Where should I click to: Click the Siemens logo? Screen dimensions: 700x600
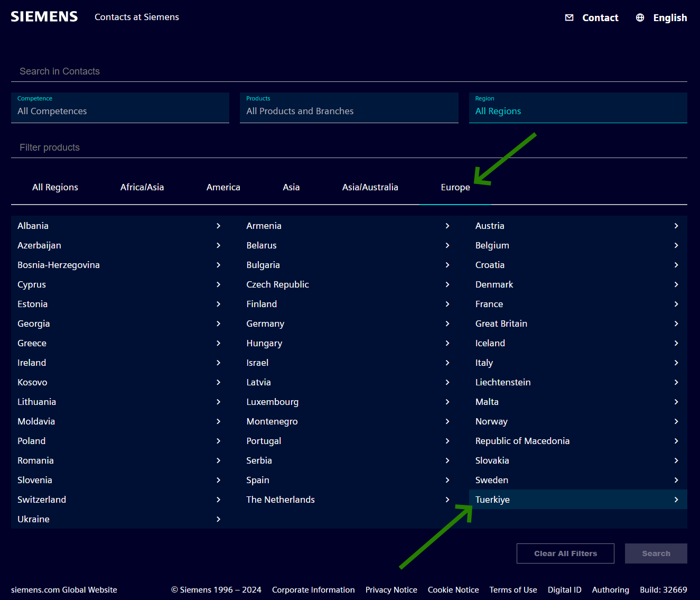(44, 17)
